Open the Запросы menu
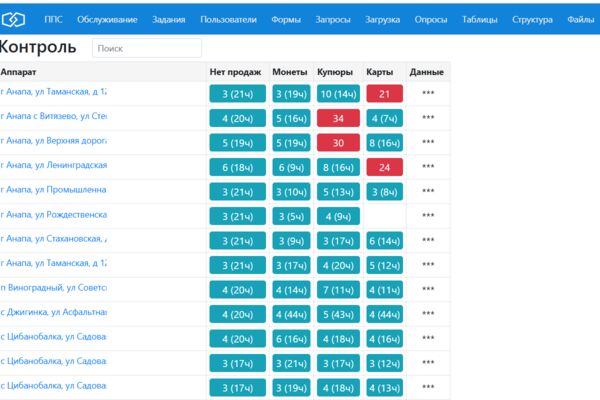 pyautogui.click(x=333, y=20)
